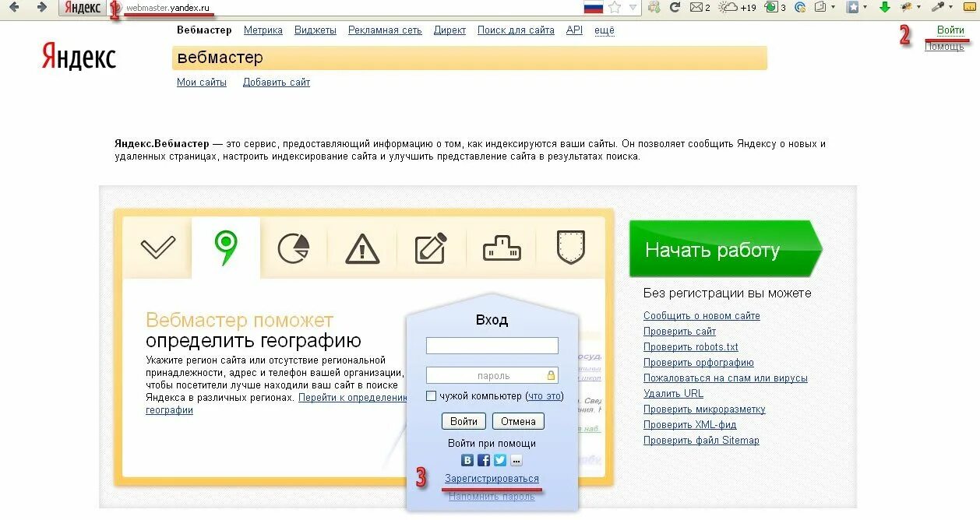Image resolution: width=980 pixels, height=520 pixels.
Task: Select the green map pin geography tab
Action: [x=226, y=248]
